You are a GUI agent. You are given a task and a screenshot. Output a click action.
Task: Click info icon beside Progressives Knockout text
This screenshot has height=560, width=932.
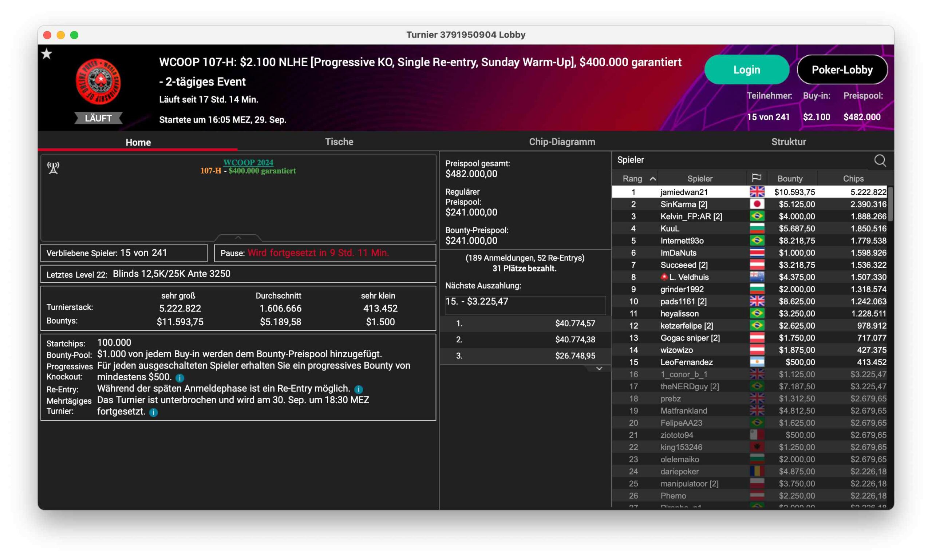point(180,378)
